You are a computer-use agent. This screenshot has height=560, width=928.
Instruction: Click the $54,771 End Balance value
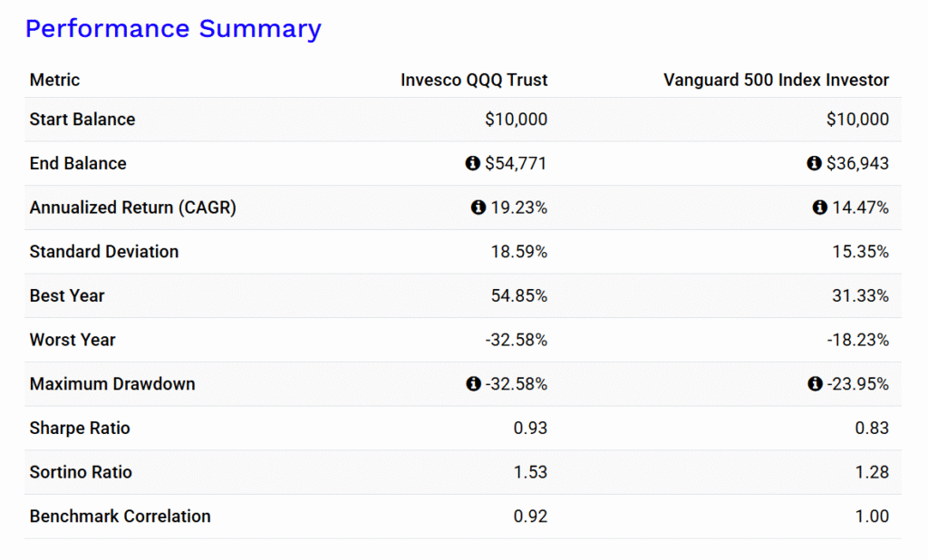(516, 163)
